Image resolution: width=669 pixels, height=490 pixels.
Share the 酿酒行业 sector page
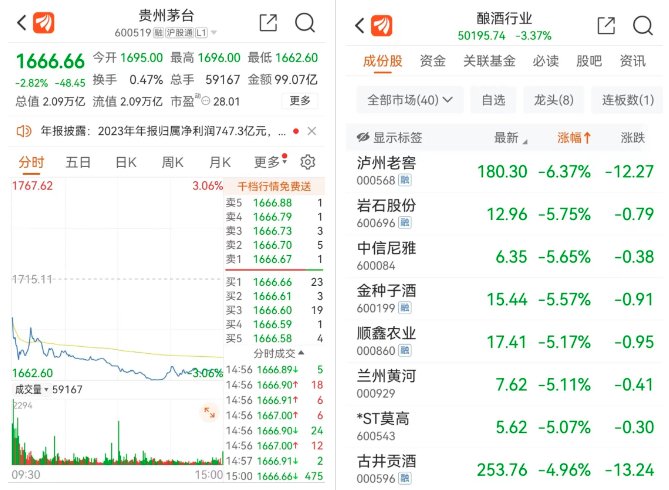tap(606, 26)
